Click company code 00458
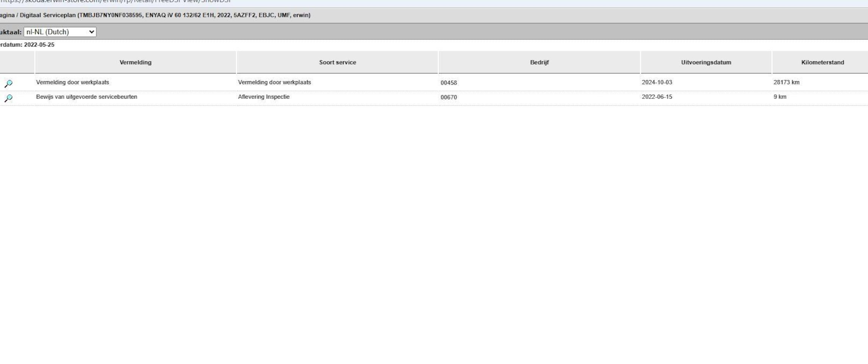Screen dimensions: 868x364 click(x=449, y=83)
